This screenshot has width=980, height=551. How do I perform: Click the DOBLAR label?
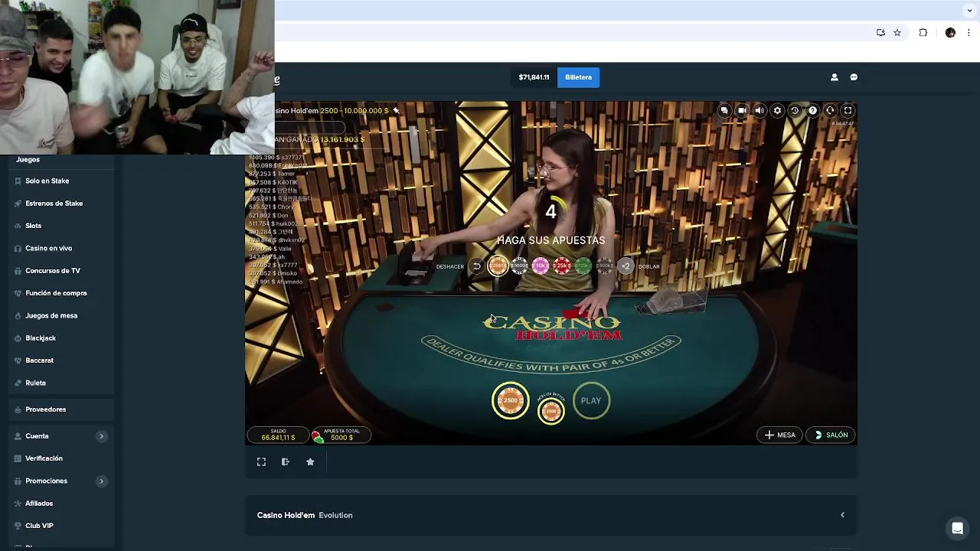[x=648, y=266]
